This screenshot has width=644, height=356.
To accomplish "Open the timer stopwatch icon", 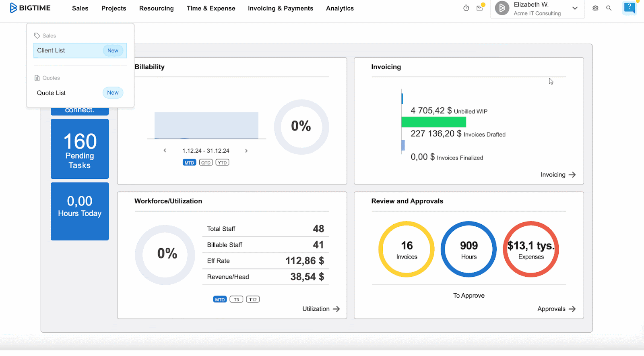I will [x=466, y=8].
